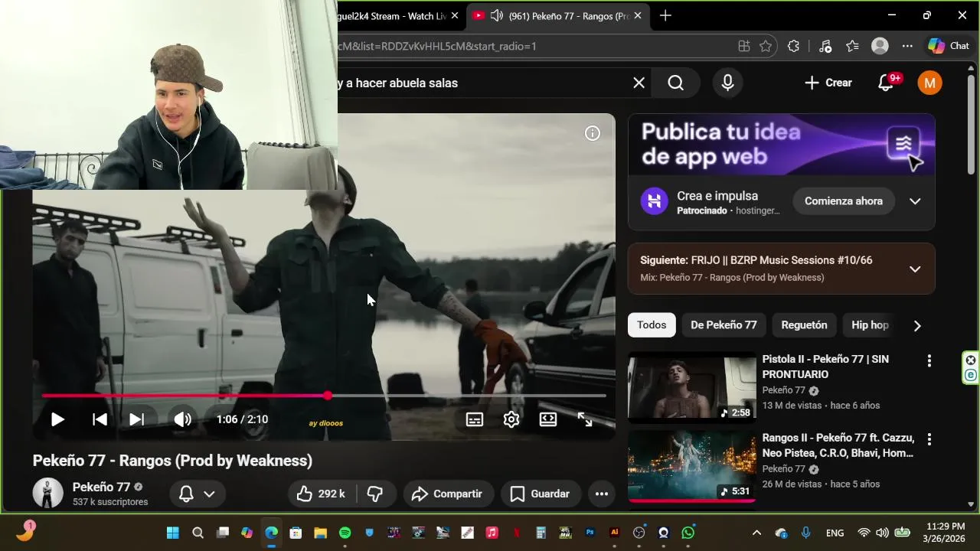The width and height of the screenshot is (980, 551).
Task: Start voice search with the microphone
Action: point(727,83)
